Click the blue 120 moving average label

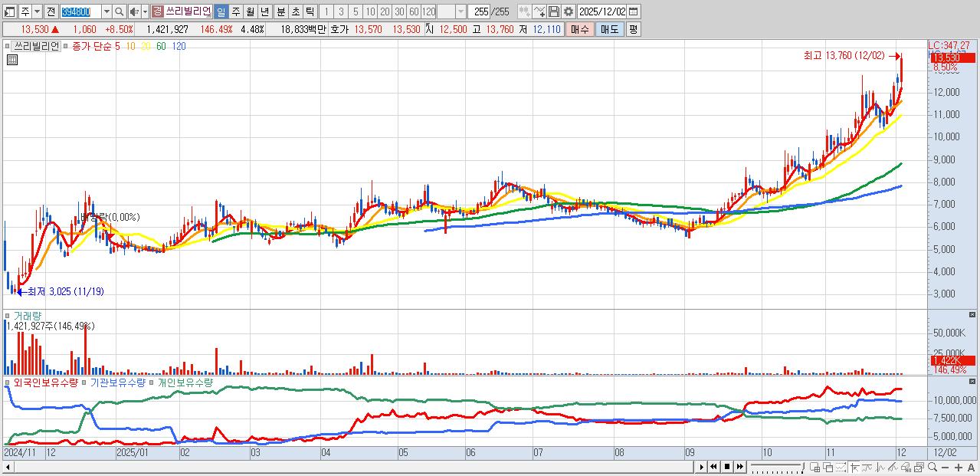point(179,46)
